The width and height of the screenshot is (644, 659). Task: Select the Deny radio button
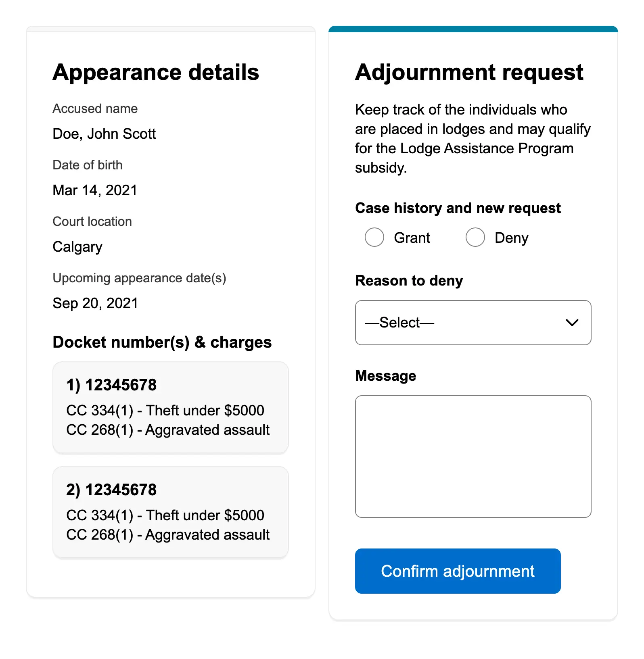click(475, 237)
